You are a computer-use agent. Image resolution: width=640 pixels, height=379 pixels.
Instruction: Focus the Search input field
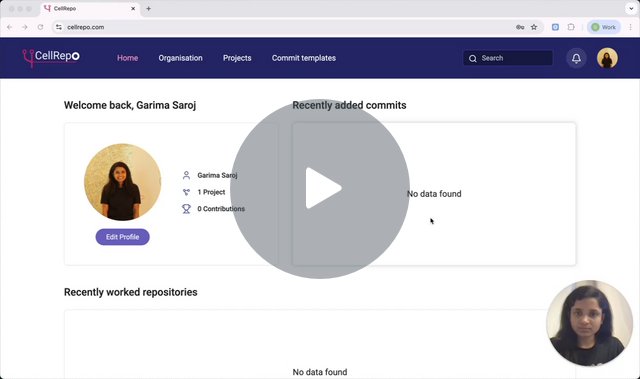pyautogui.click(x=508, y=58)
